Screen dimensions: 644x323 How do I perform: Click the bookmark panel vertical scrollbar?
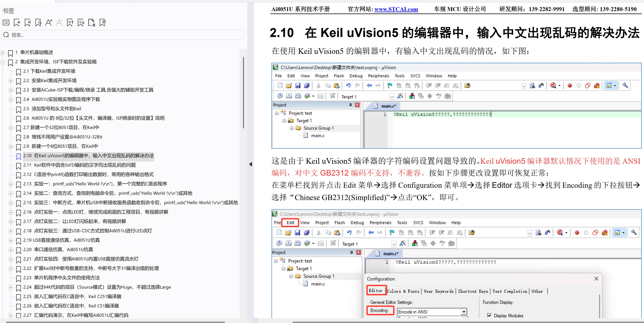coord(243,93)
